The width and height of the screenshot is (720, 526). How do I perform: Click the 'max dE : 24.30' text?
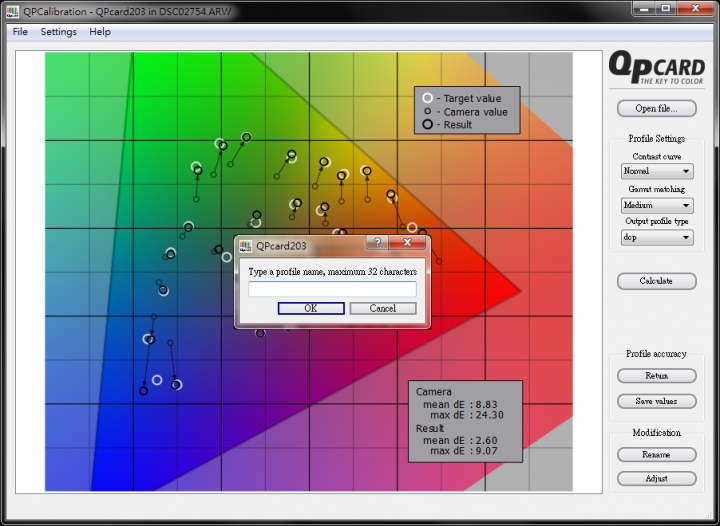pyautogui.click(x=467, y=415)
